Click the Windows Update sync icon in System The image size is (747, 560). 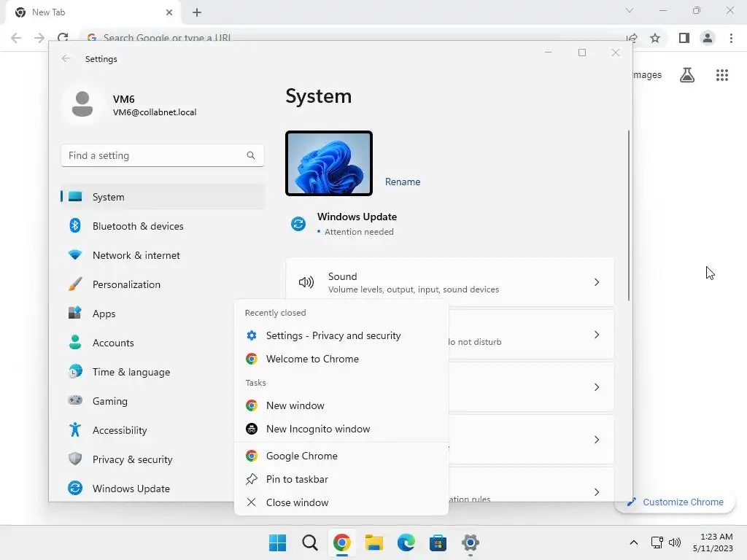[x=298, y=223]
